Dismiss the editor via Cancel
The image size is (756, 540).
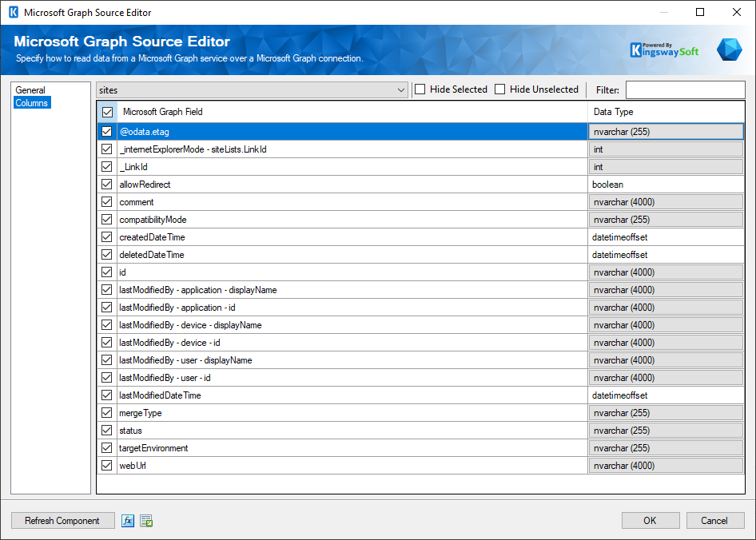[714, 520]
